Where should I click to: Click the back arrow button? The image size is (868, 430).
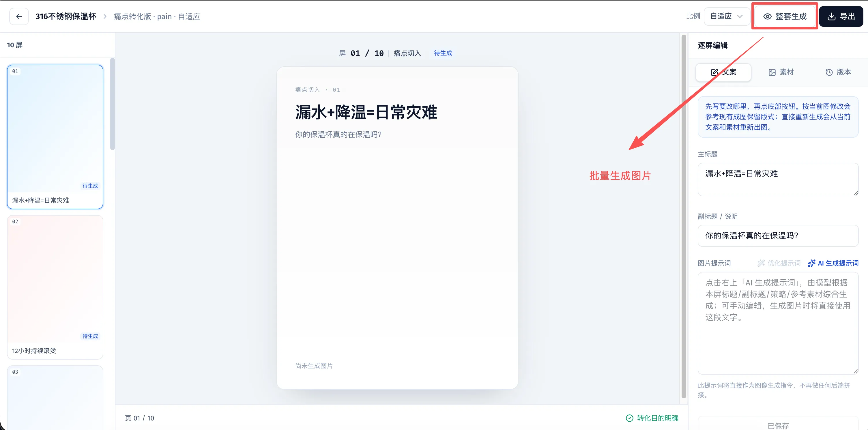point(19,16)
